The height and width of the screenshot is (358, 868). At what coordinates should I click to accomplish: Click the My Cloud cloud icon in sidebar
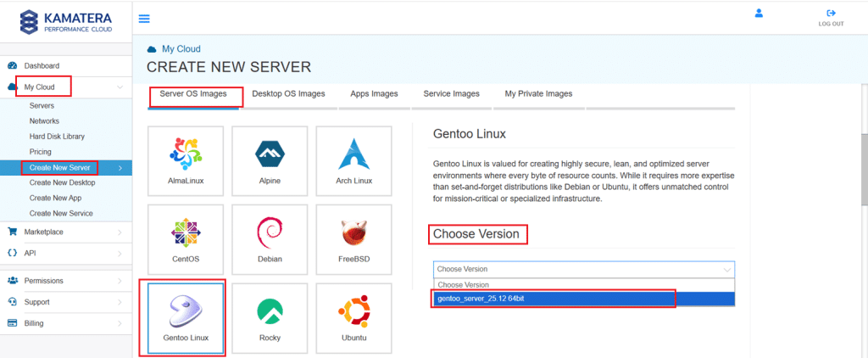(12, 87)
